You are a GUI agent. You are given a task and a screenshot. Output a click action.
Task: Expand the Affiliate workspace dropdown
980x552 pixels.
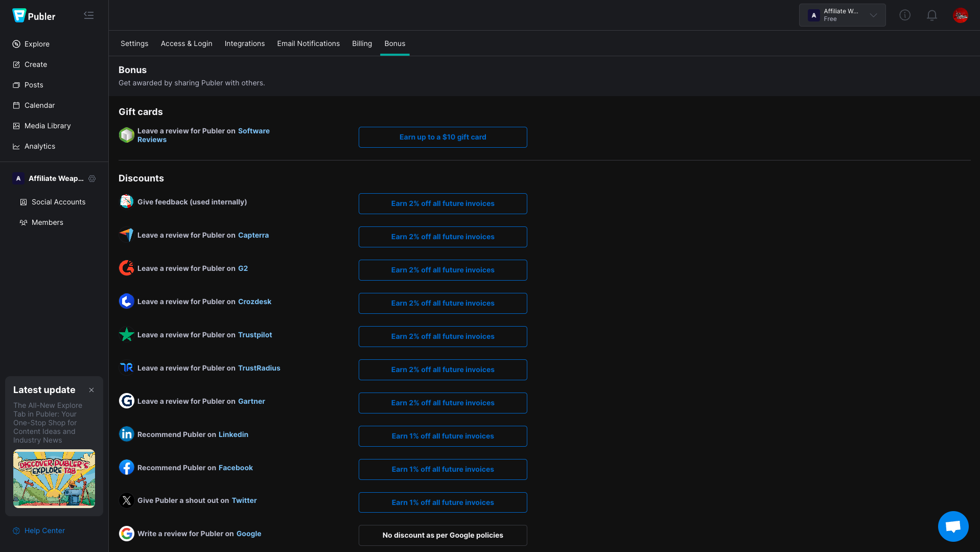tap(842, 15)
